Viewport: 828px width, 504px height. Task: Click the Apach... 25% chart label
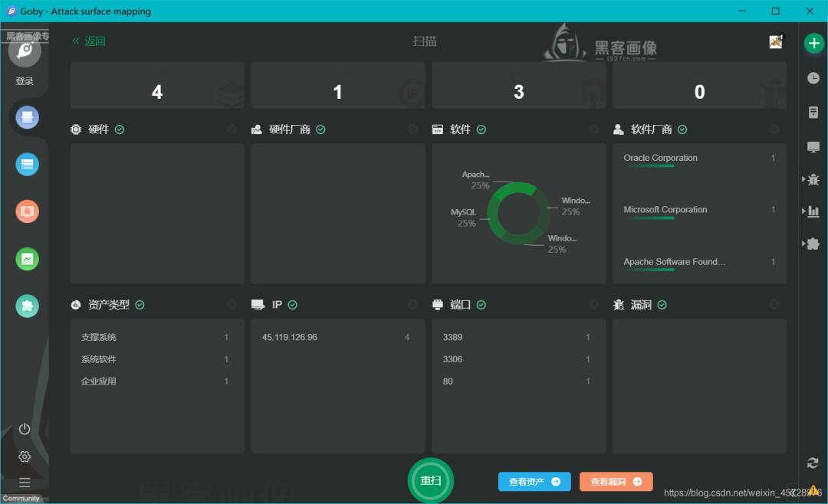(476, 180)
